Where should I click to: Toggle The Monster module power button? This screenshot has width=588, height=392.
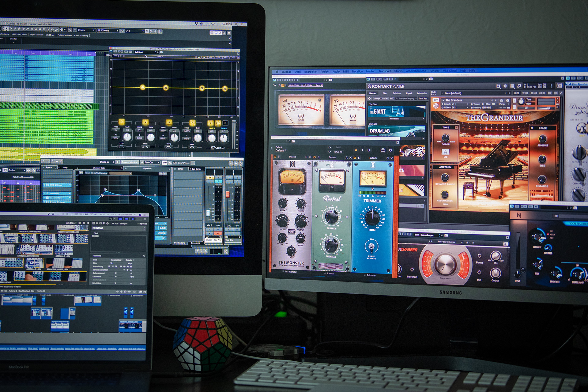point(275,157)
